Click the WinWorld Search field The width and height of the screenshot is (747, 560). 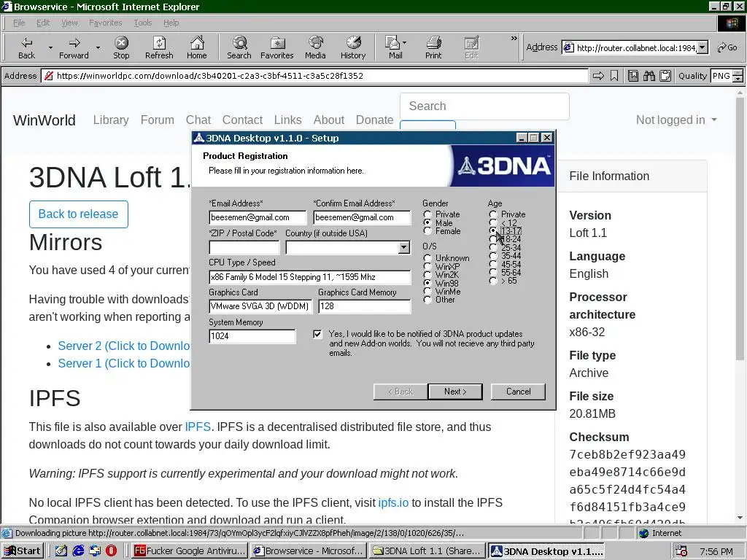click(484, 106)
